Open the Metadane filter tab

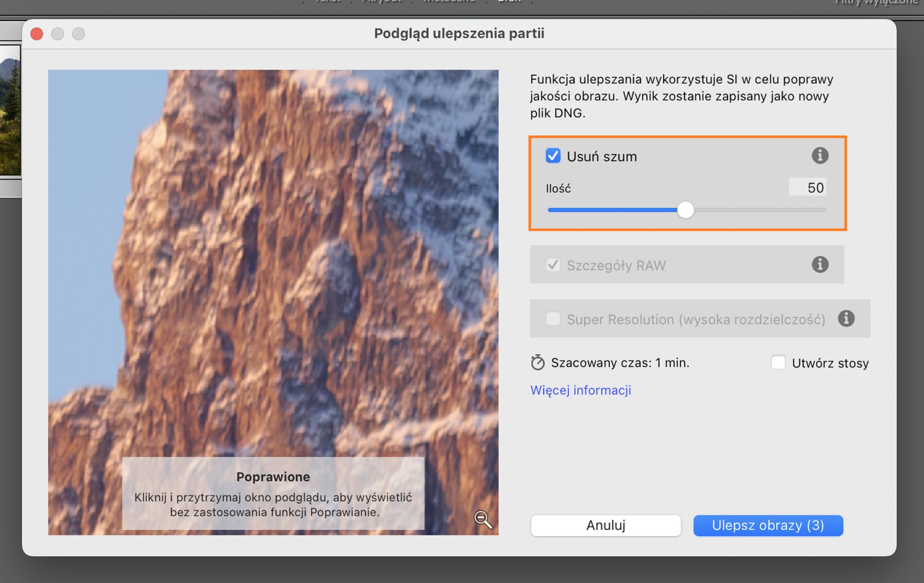pos(449,2)
